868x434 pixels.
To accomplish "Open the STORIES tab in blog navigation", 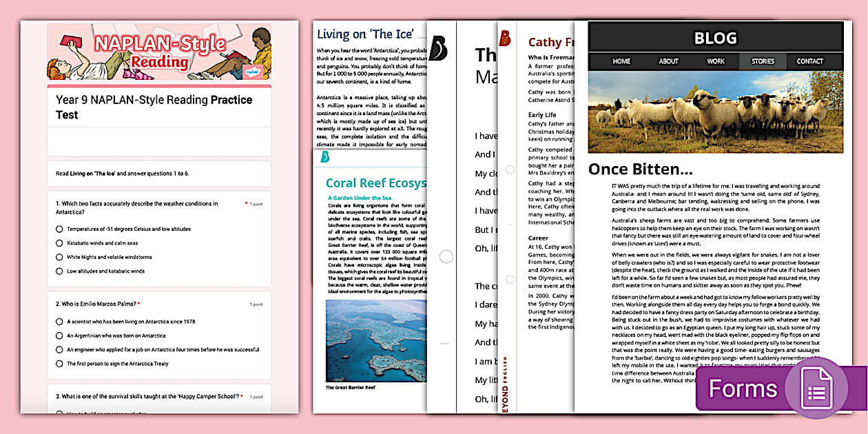I will coord(763,61).
